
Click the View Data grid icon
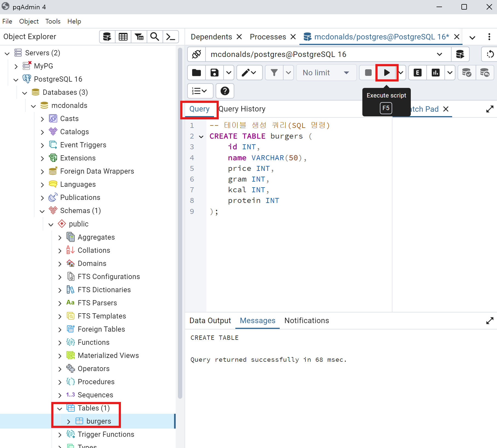pos(123,37)
